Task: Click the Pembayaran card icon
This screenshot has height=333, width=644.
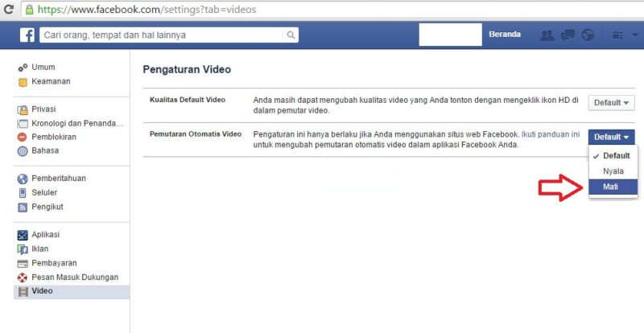Action: pyautogui.click(x=23, y=263)
